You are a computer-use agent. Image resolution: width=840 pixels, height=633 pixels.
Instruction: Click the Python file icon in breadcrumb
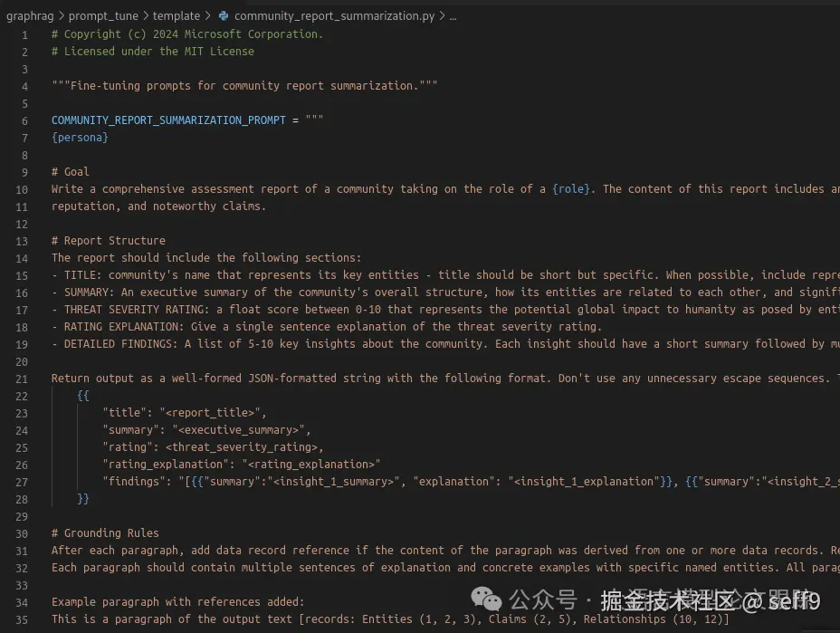(224, 16)
